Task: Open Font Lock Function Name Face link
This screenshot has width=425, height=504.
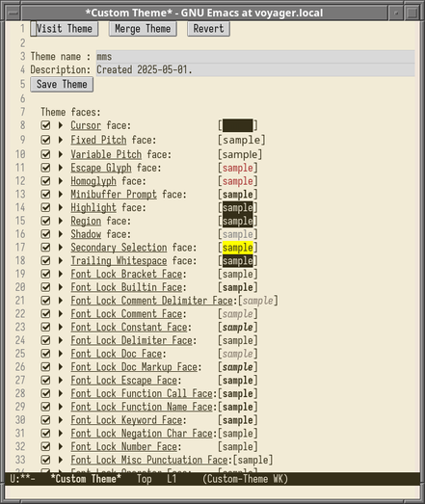Action: click(142, 407)
